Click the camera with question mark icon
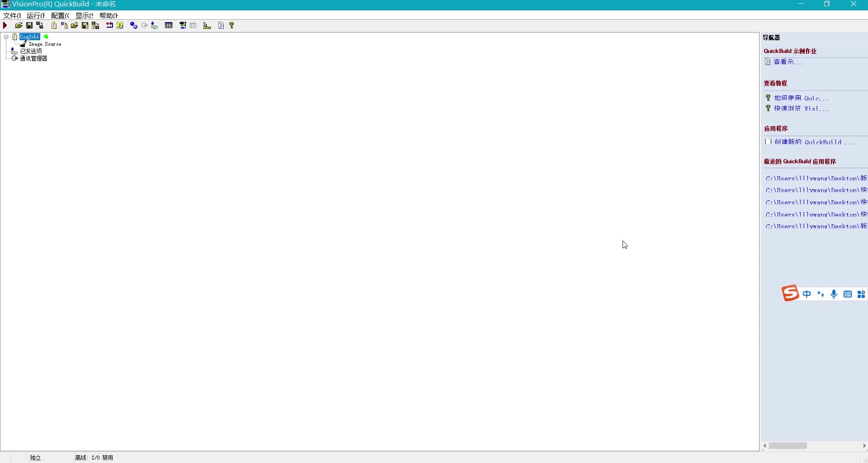 (183, 26)
